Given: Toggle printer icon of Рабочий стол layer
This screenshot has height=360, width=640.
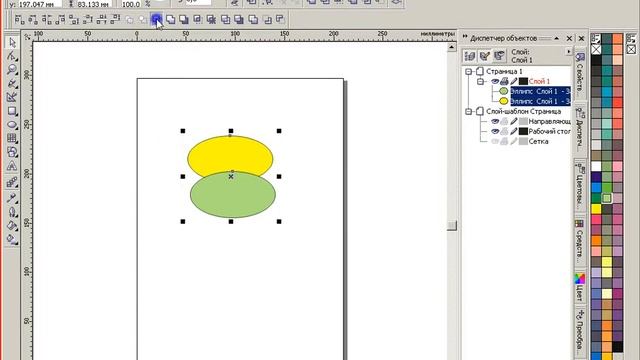Looking at the screenshot, I should click(x=504, y=131).
